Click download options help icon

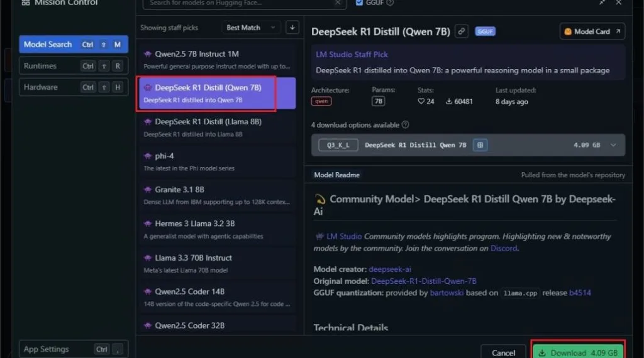click(x=406, y=124)
